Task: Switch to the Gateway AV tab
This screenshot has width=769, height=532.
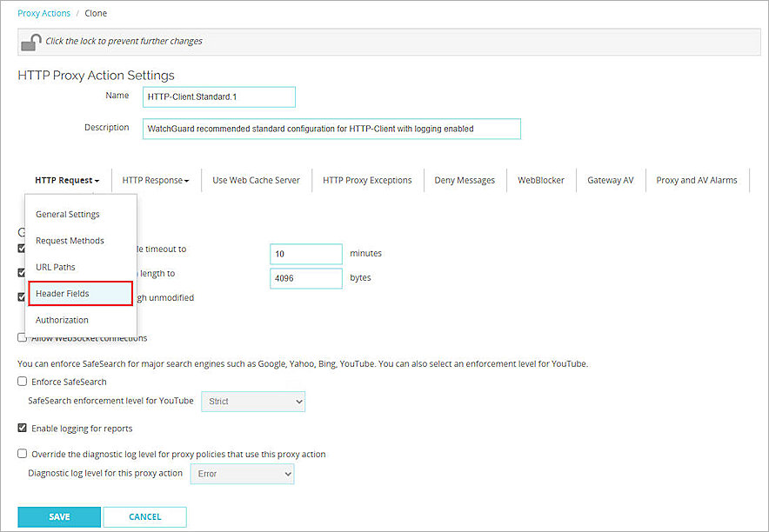Action: click(610, 180)
